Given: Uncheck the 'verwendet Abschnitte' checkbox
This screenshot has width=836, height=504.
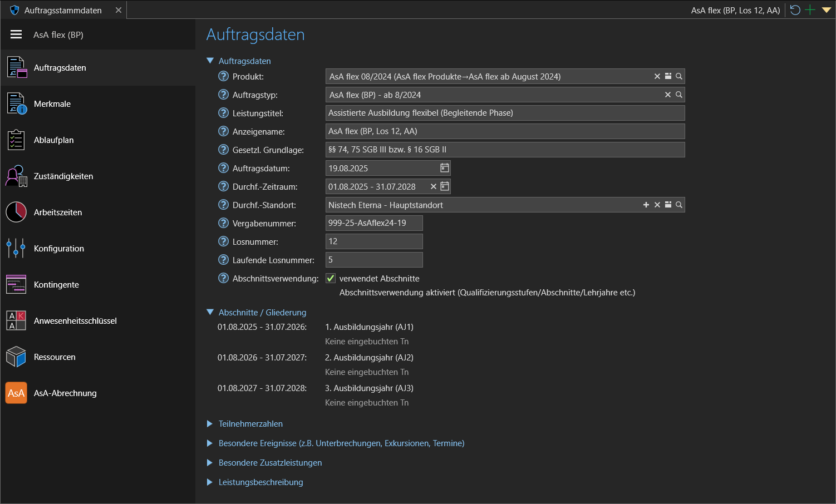Looking at the screenshot, I should coord(331,278).
